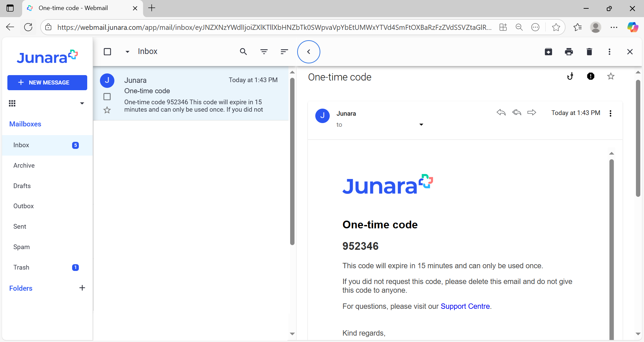Viewport: 644px width, 342px height.
Task: Reply all to the Junara email
Action: 517,113
